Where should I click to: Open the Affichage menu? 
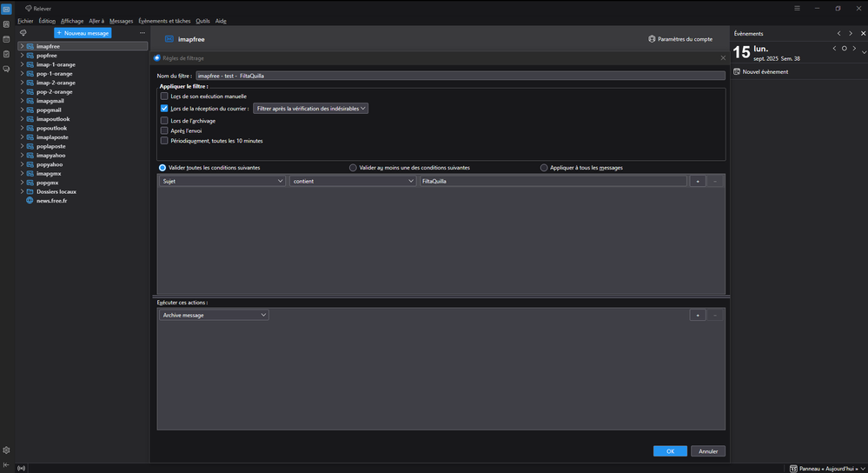pyautogui.click(x=72, y=21)
